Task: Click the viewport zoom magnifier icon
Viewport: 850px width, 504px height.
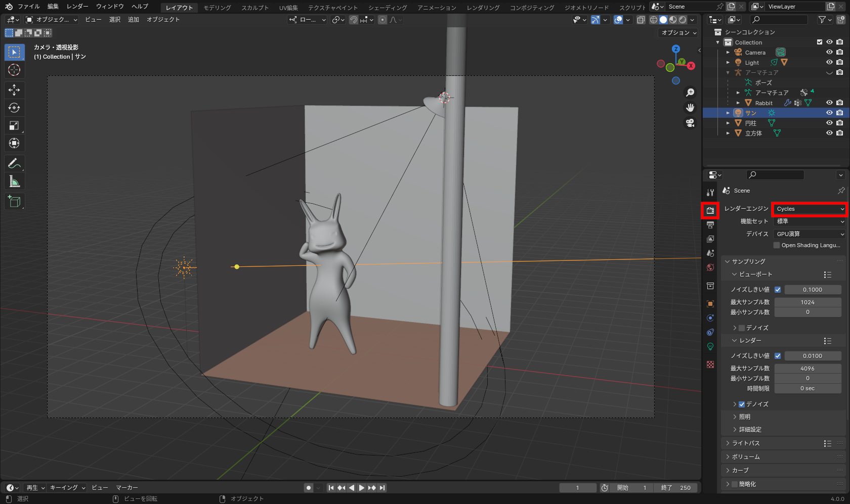Action: pos(690,93)
